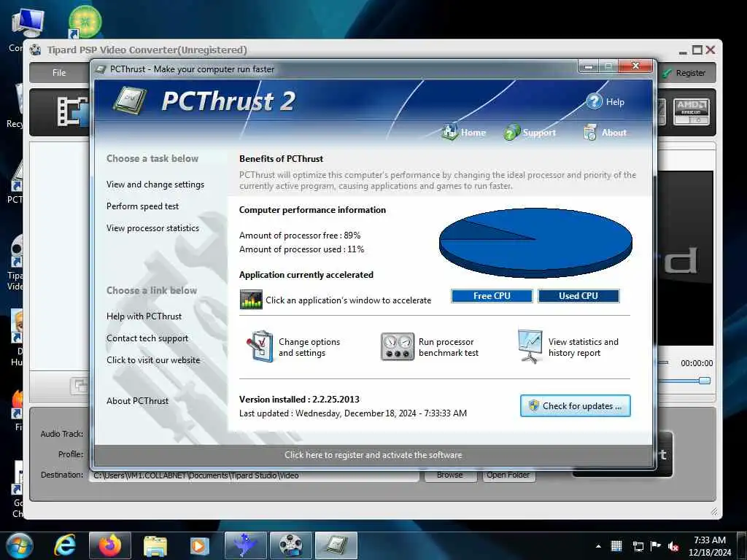The image size is (747, 560).
Task: Open Help with PCThrust link
Action: [x=144, y=316]
